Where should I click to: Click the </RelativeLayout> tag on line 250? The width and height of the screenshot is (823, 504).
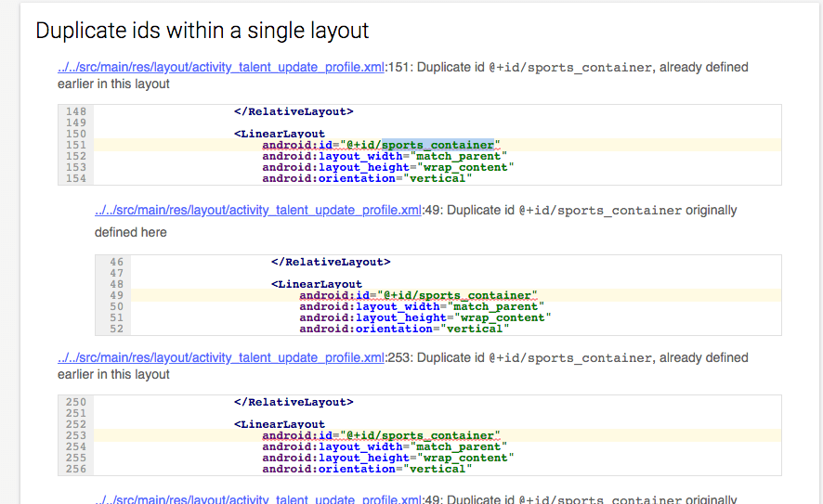pyautogui.click(x=294, y=402)
